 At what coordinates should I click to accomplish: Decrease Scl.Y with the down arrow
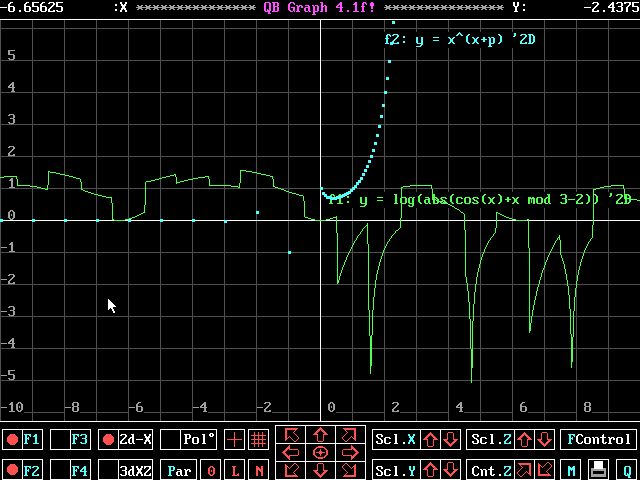tap(451, 470)
